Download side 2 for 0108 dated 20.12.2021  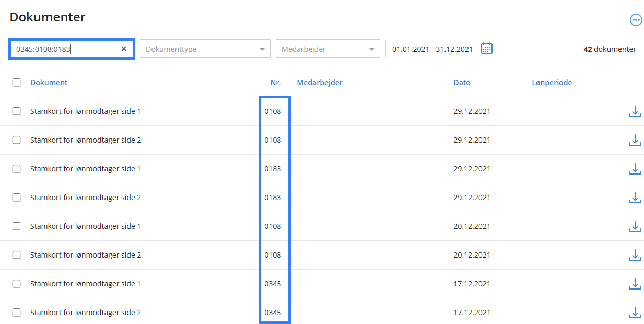pos(635,255)
